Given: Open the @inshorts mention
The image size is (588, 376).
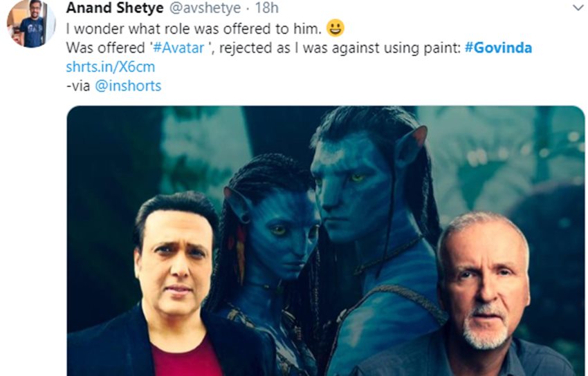Looking at the screenshot, I should point(128,86).
